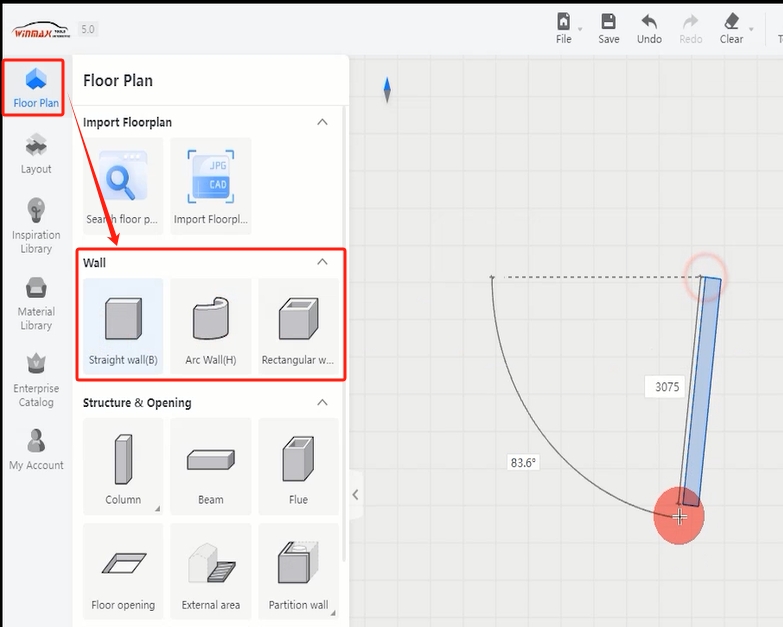783x627 pixels.
Task: Open the Inspiration Library
Action: (36, 226)
